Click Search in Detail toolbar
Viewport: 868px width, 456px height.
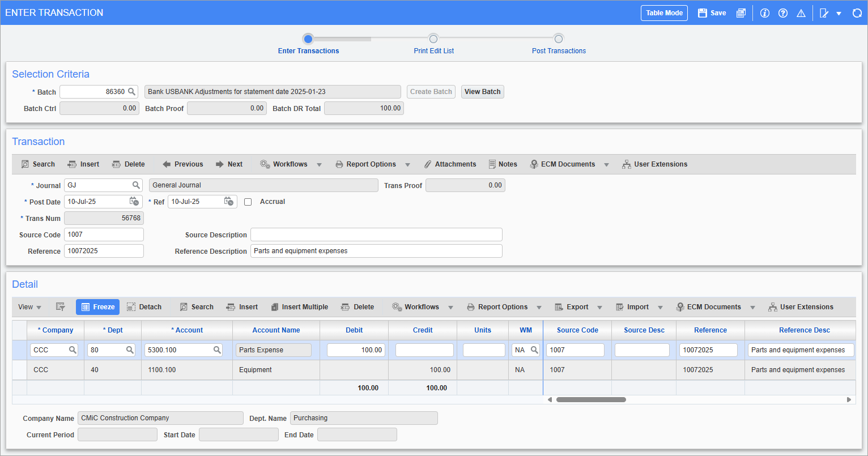pyautogui.click(x=197, y=307)
